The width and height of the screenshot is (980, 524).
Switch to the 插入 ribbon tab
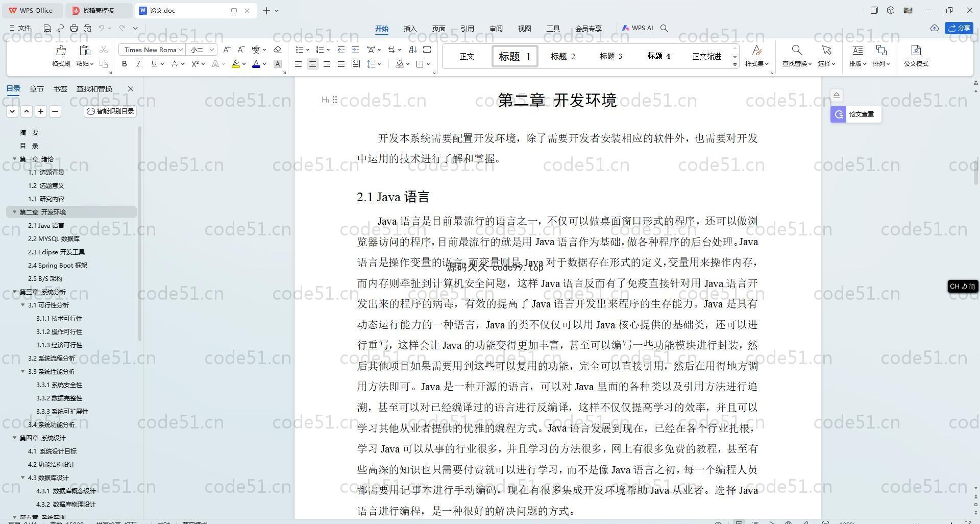click(410, 29)
